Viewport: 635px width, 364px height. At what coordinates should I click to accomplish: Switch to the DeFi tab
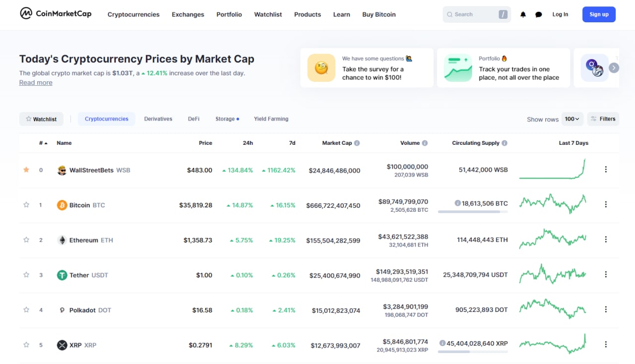pos(193,119)
